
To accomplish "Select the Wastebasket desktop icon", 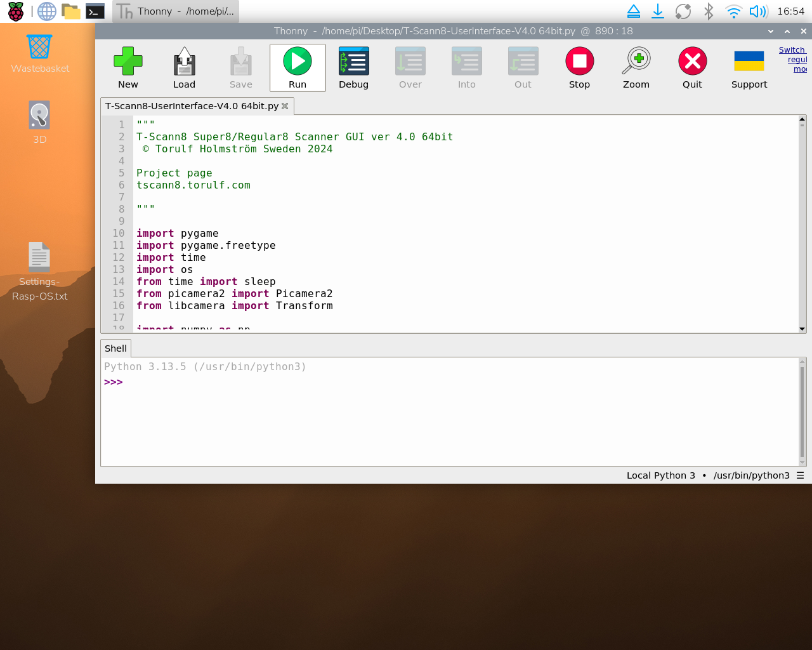I will pyautogui.click(x=39, y=54).
